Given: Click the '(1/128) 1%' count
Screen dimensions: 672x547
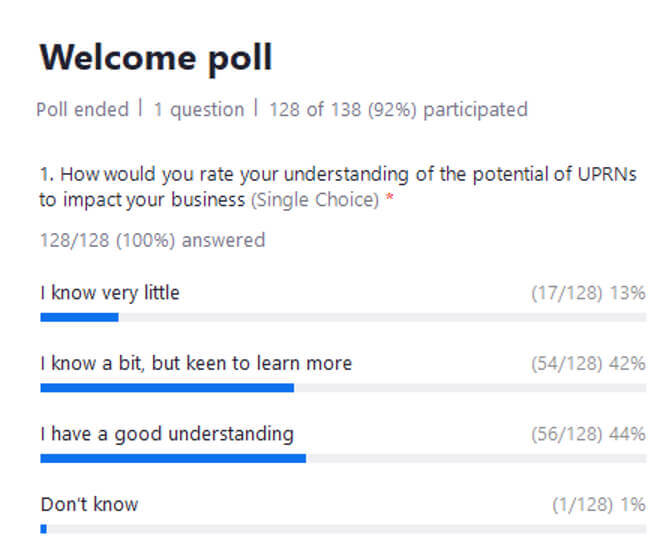Looking at the screenshot, I should click(x=599, y=505).
